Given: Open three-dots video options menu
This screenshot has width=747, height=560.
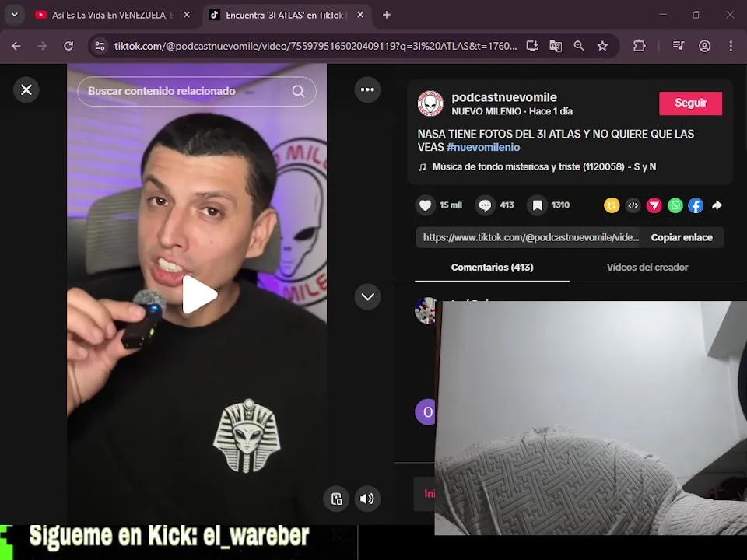Looking at the screenshot, I should [x=367, y=89].
